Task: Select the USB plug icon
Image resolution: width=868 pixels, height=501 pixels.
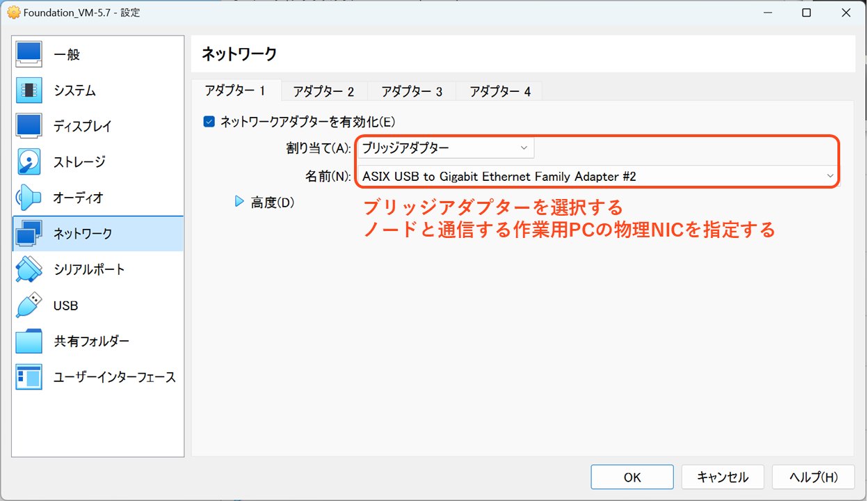Action: (x=29, y=305)
